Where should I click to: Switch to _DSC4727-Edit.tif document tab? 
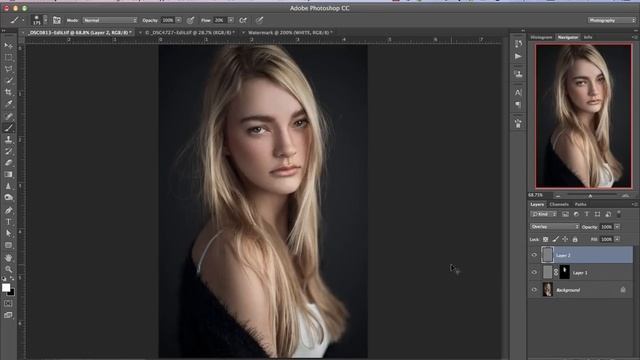click(190, 32)
